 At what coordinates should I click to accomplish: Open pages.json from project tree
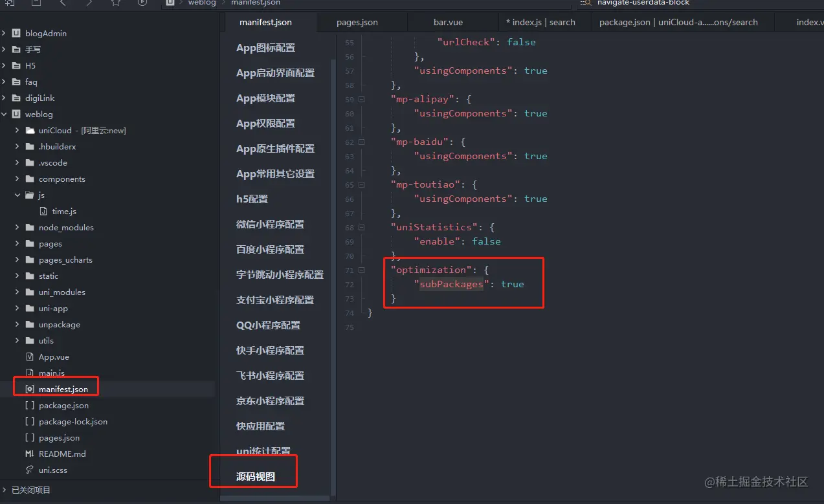(x=60, y=437)
